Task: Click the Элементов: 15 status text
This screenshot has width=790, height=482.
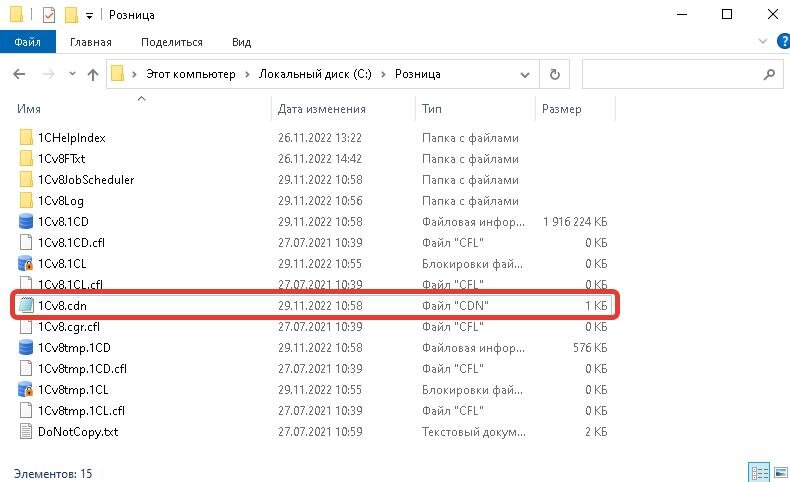Action: click(x=53, y=473)
